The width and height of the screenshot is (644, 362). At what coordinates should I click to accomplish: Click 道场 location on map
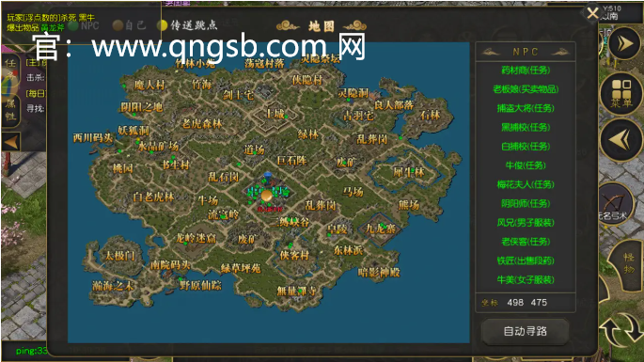pyautogui.click(x=254, y=150)
